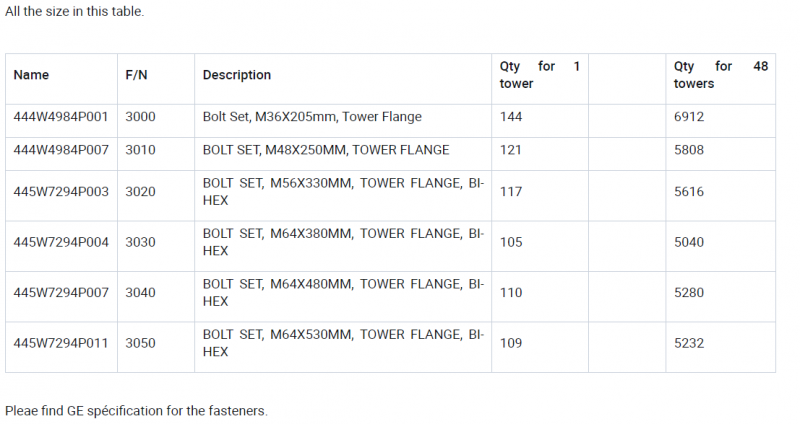This screenshot has height=424, width=800.
Task: Click the 6912 quantity cell
Action: coord(689,117)
